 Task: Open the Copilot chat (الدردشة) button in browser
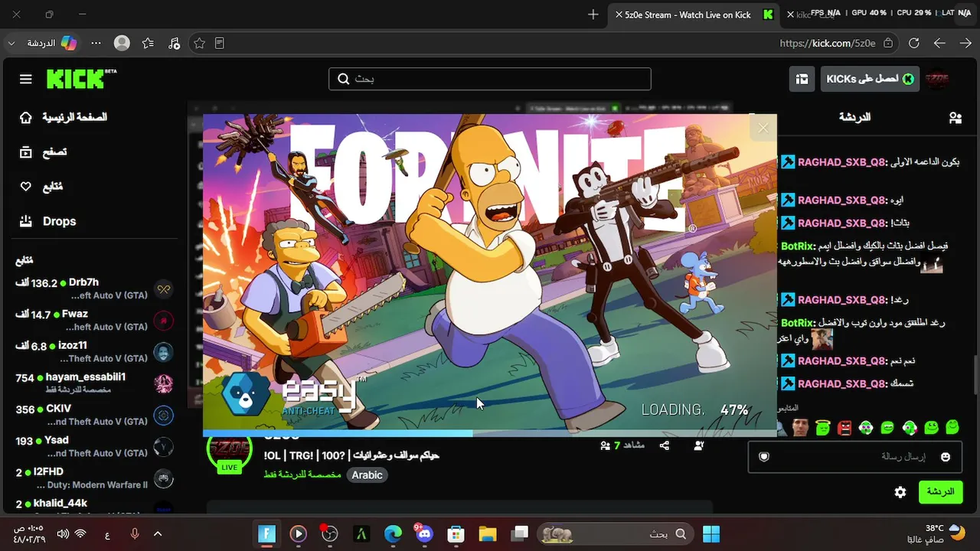point(52,44)
